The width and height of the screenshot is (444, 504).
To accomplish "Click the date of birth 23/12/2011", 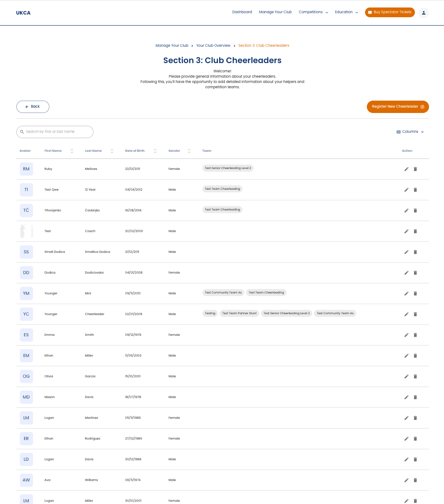I will coord(133,169).
